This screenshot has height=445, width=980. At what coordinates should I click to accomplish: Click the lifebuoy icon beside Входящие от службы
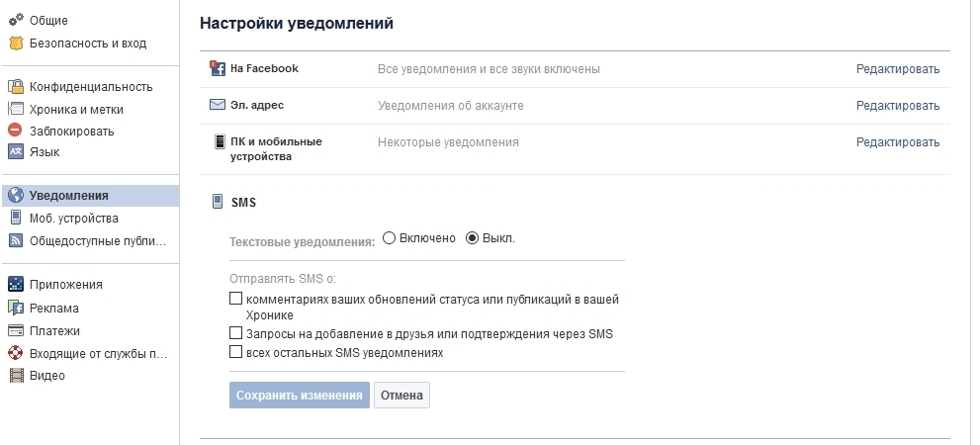click(x=15, y=353)
